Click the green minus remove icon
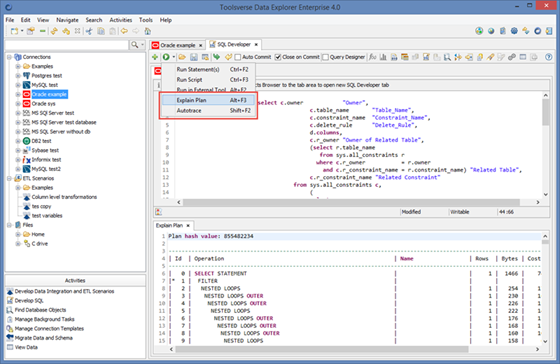Image resolution: width=560 pixels, height=364 pixels. (42, 31)
